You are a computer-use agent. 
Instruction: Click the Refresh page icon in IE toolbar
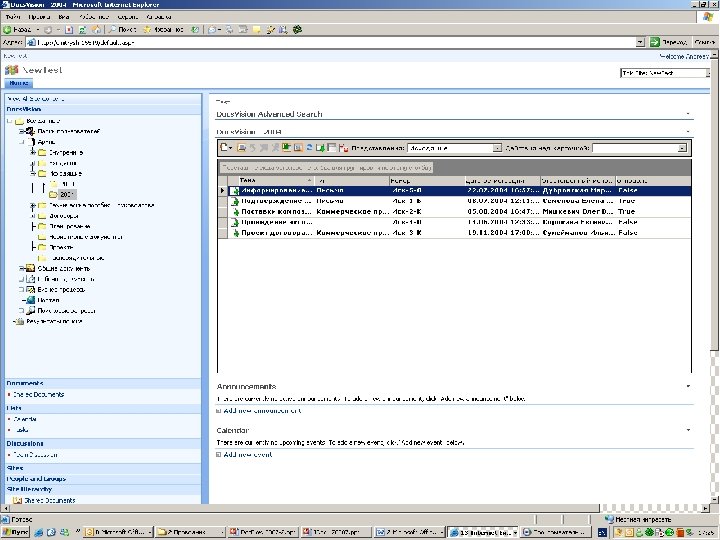tap(83, 30)
